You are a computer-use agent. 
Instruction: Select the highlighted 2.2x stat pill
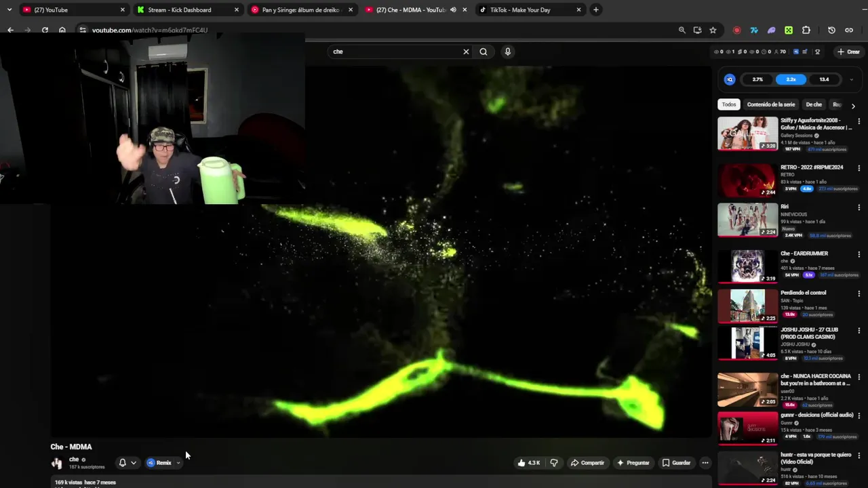[x=791, y=79]
